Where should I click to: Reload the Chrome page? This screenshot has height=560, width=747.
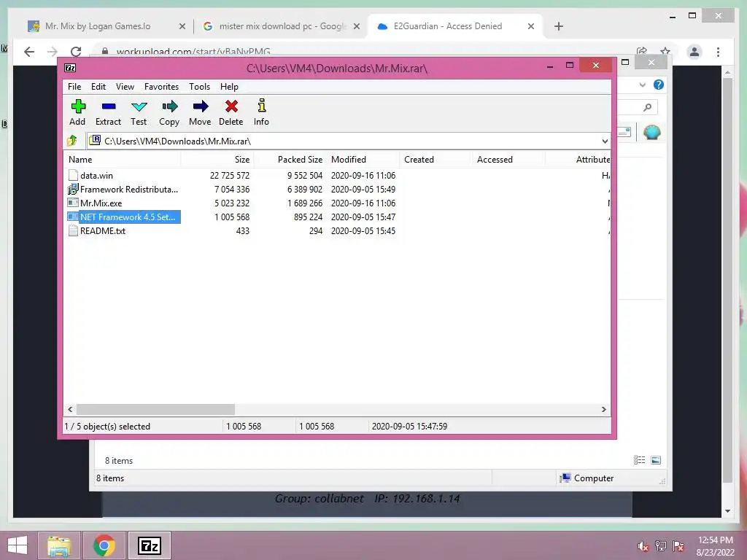click(76, 52)
